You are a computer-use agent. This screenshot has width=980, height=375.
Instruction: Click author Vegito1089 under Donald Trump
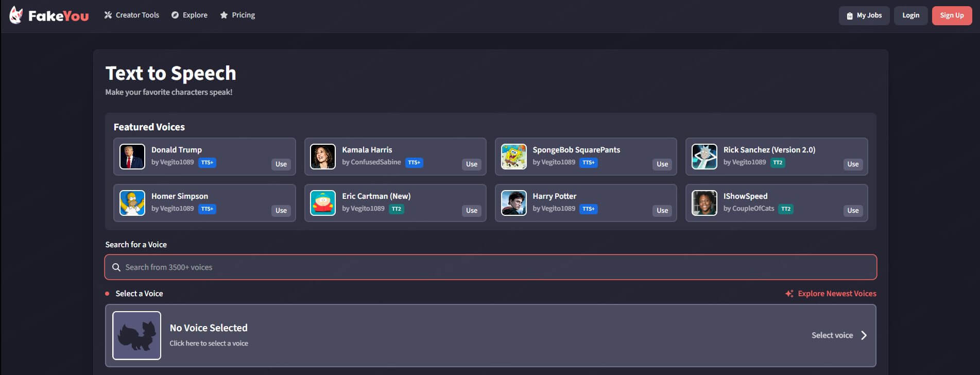pos(177,162)
